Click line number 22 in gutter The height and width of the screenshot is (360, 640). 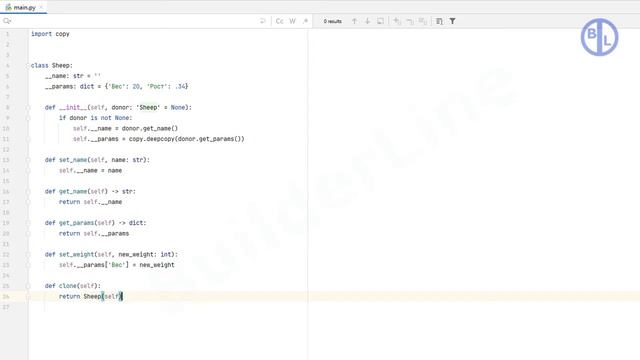[x=6, y=255]
